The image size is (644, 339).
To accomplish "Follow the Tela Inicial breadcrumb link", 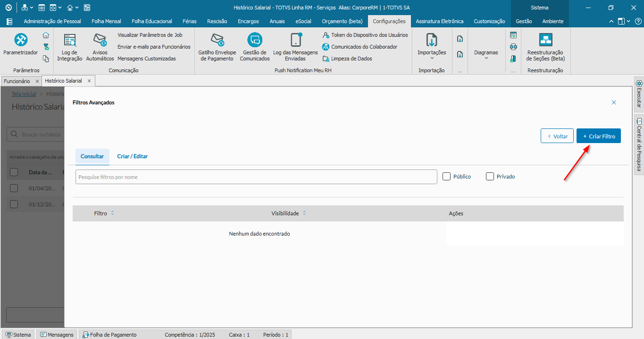I will [x=24, y=94].
